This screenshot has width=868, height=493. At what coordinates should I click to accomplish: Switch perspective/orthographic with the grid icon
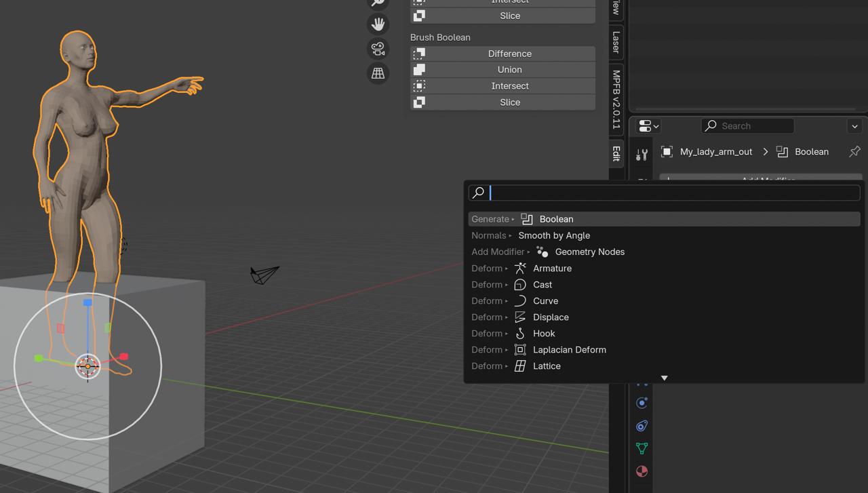[378, 73]
